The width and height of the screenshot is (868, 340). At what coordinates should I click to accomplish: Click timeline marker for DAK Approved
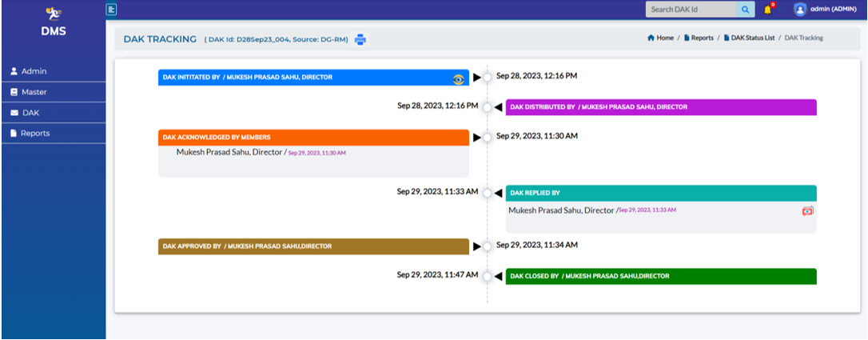click(487, 246)
